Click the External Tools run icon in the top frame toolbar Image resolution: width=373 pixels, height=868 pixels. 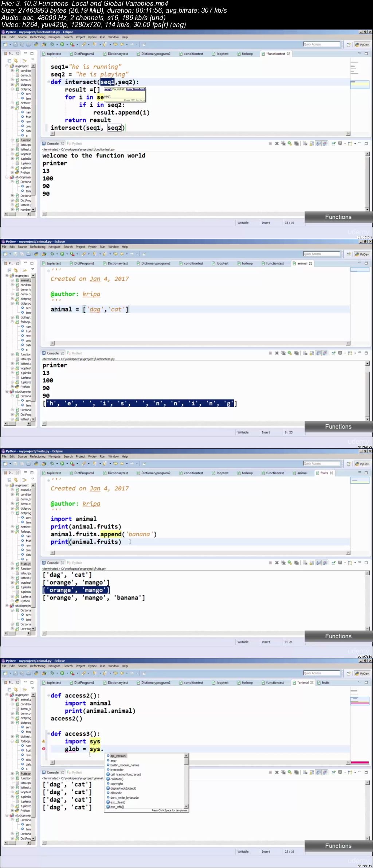point(72,44)
